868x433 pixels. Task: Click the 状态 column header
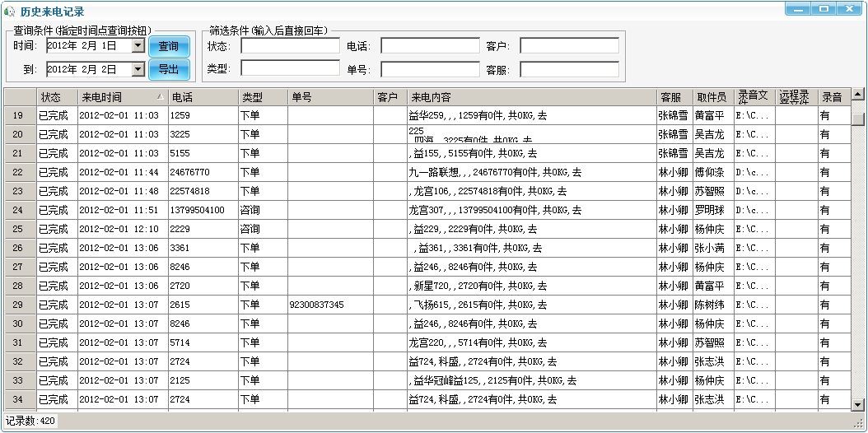[x=57, y=97]
